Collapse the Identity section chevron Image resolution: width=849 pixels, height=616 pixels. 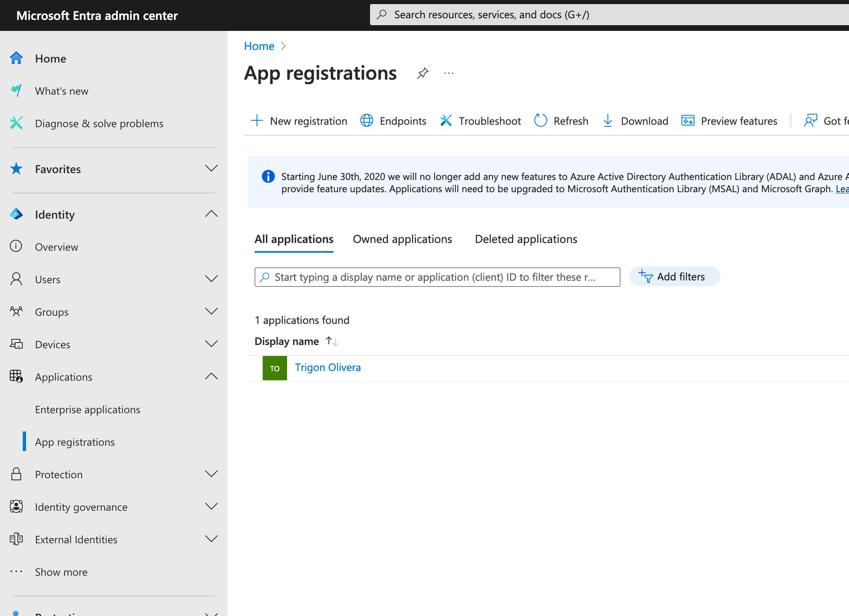coord(211,214)
